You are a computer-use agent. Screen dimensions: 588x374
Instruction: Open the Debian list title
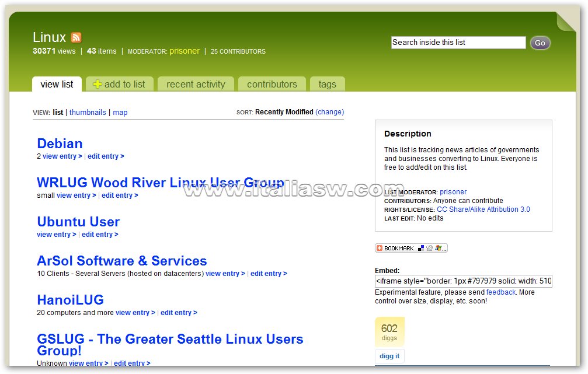(60, 144)
